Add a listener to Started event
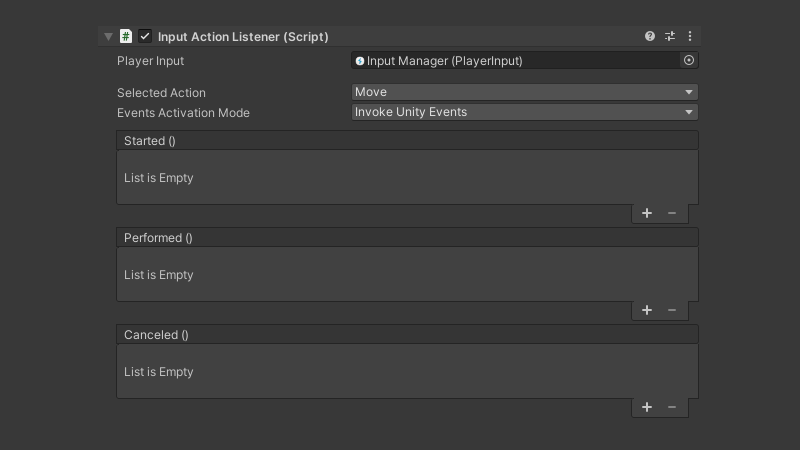This screenshot has width=800, height=450. pos(647,213)
